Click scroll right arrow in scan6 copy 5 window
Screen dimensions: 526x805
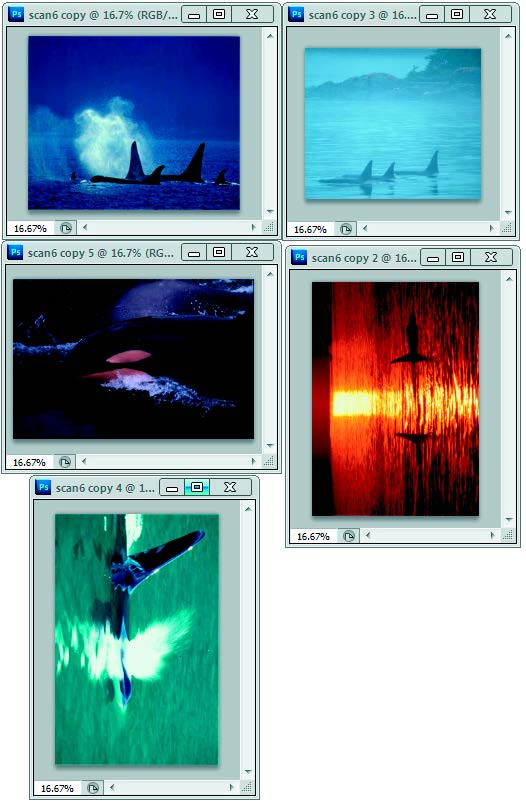point(253,462)
